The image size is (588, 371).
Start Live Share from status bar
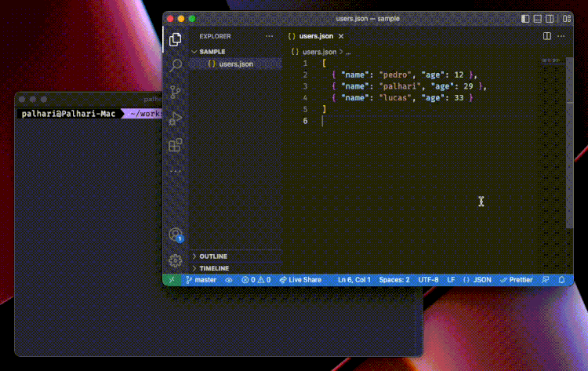tap(300, 280)
